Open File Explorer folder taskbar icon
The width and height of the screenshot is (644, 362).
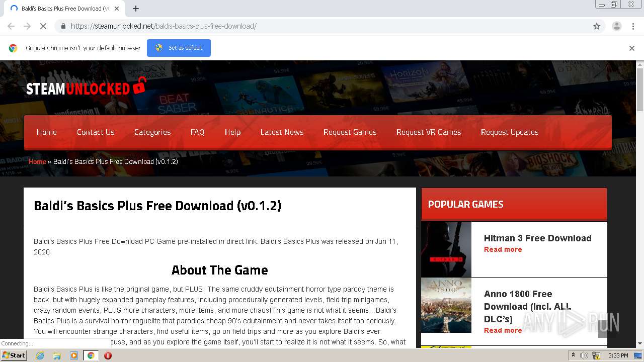[x=57, y=355]
